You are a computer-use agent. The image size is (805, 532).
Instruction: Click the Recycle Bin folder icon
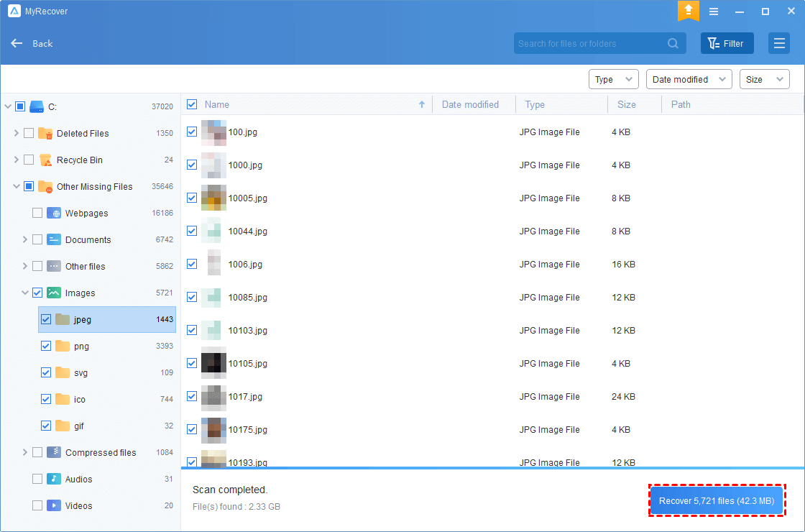click(45, 160)
